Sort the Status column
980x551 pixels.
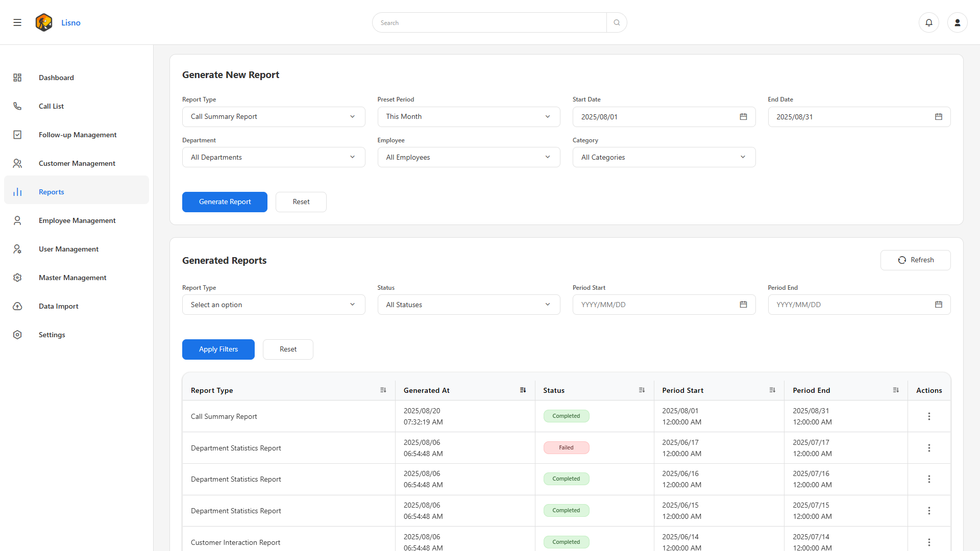(x=642, y=390)
